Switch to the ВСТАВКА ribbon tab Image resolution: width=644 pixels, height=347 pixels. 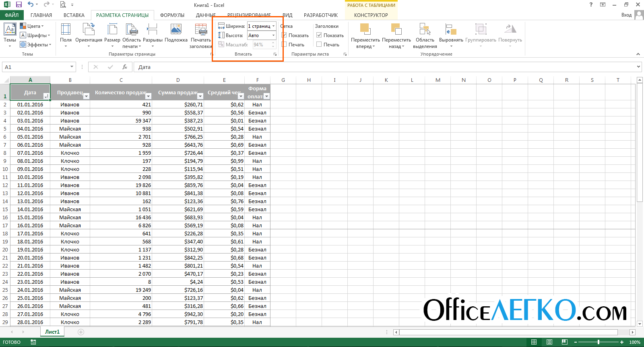(74, 15)
